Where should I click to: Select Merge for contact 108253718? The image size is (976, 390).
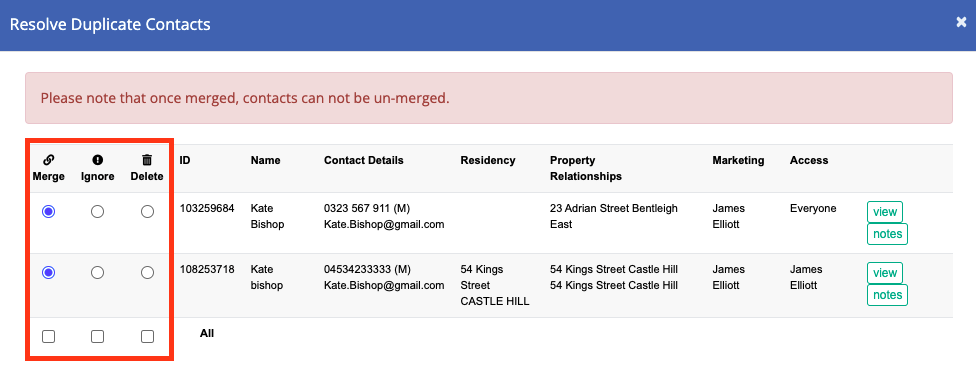(x=49, y=272)
